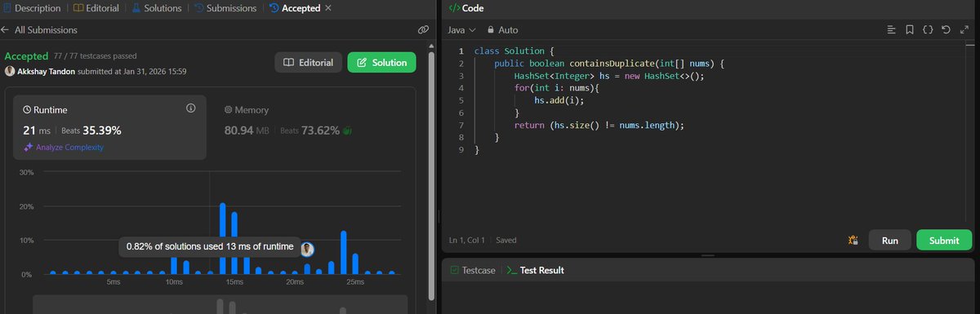Open Akkshay Tandon's profile avatar
The width and height of the screenshot is (980, 314).
(x=10, y=71)
